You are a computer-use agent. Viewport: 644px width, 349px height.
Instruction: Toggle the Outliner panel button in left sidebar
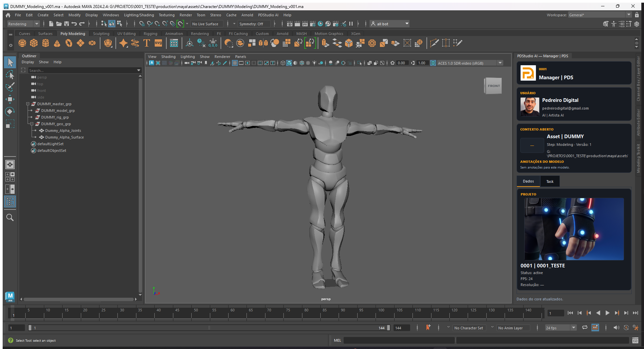10,201
